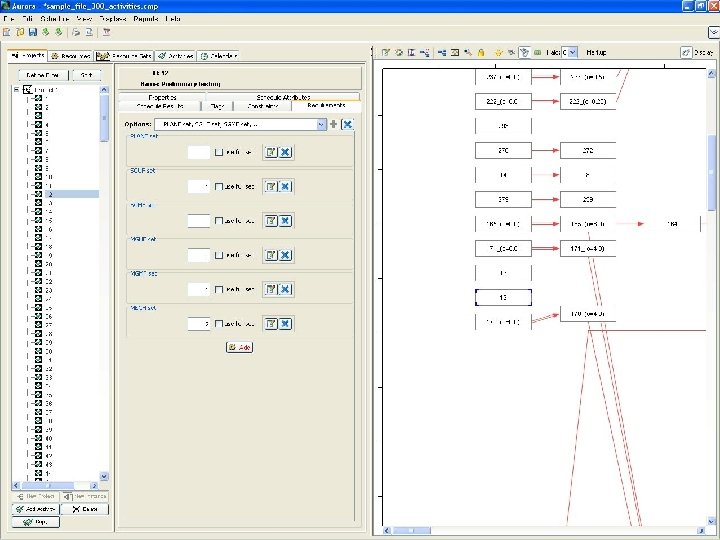Viewport: 720px width, 540px height.
Task: Click the horizontal scrollbar thumb under the tree
Action: 48,485
